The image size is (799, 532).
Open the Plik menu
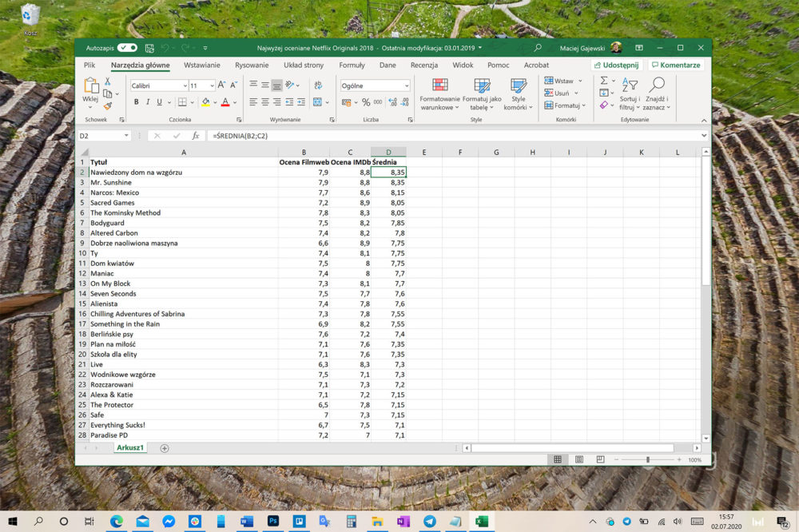89,66
